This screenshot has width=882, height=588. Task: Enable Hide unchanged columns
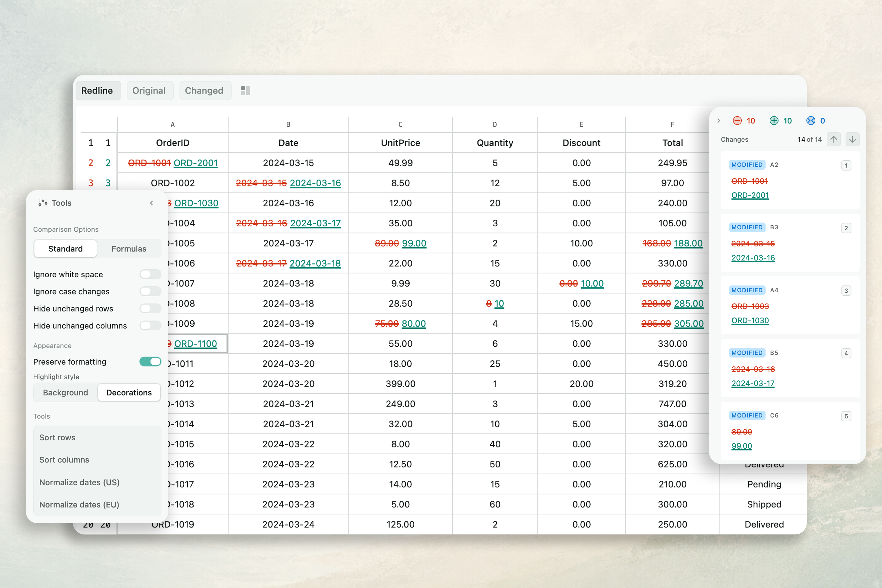click(150, 325)
